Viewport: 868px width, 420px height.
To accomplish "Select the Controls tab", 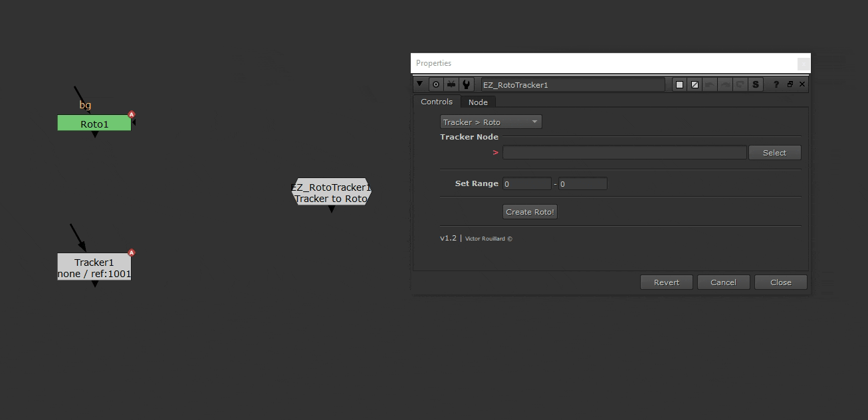I will [437, 102].
